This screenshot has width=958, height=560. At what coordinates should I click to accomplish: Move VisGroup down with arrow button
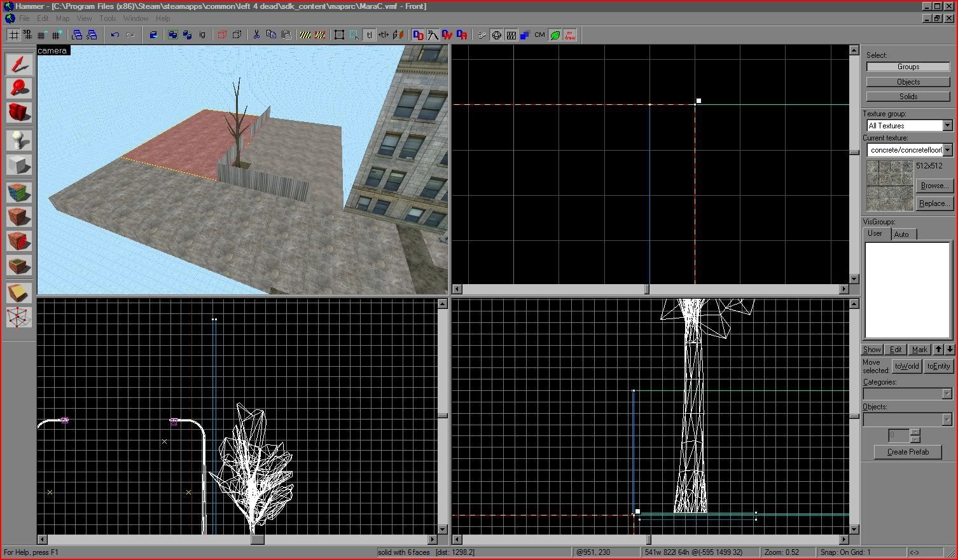(950, 350)
